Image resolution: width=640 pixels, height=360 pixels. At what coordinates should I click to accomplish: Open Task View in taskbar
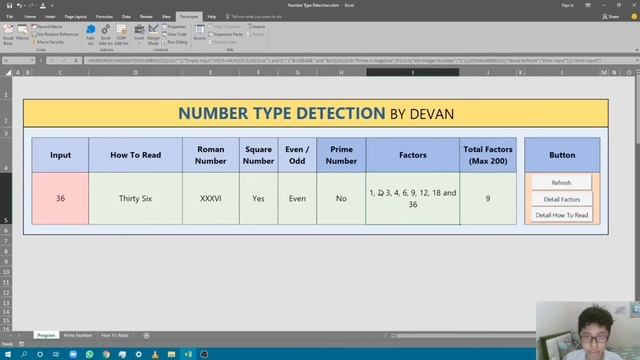(56, 354)
